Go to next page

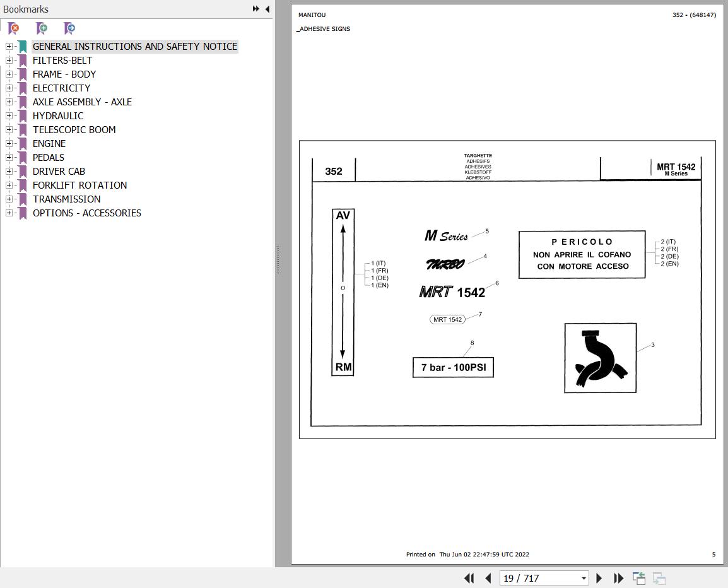pyautogui.click(x=599, y=579)
